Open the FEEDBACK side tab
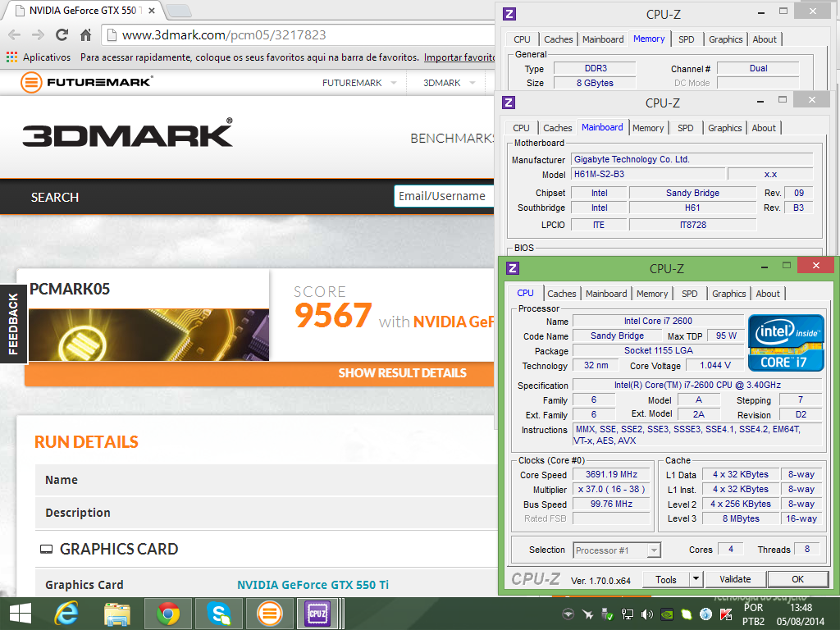840x630 pixels. pos(13,323)
